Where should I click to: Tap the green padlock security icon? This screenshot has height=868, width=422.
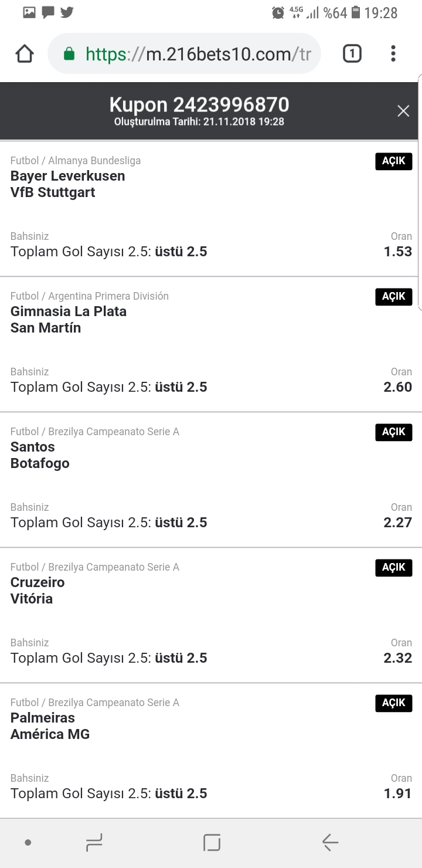[x=69, y=55]
